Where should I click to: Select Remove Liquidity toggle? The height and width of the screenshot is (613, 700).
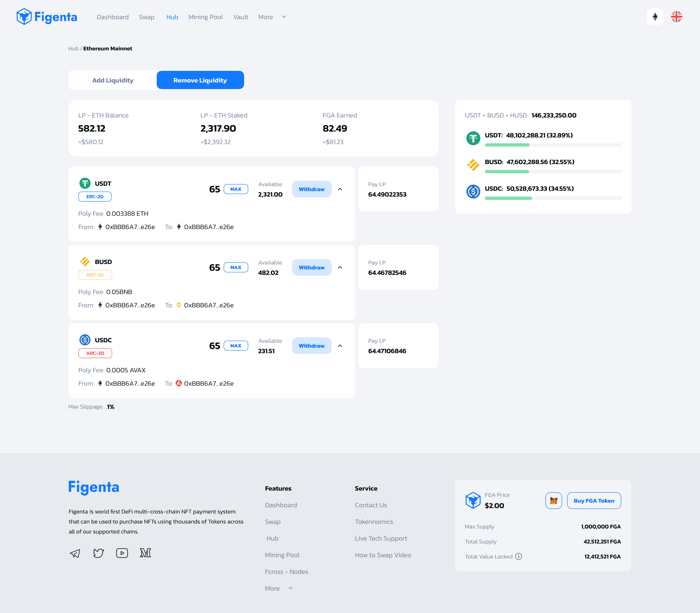pos(200,80)
